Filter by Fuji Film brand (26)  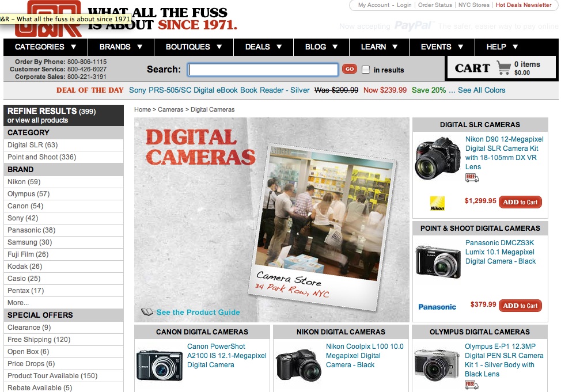pyautogui.click(x=64, y=254)
